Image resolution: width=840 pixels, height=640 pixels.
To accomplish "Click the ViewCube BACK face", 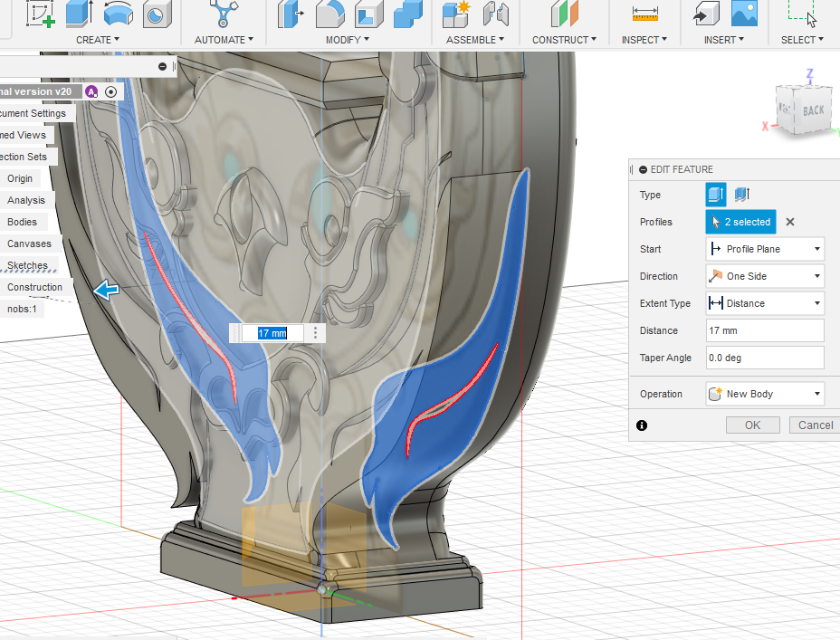I will coord(813,110).
